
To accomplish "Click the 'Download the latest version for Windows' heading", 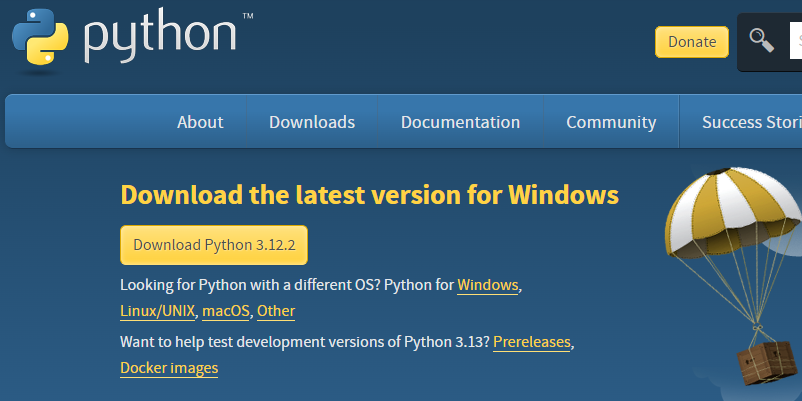I will [x=369, y=195].
